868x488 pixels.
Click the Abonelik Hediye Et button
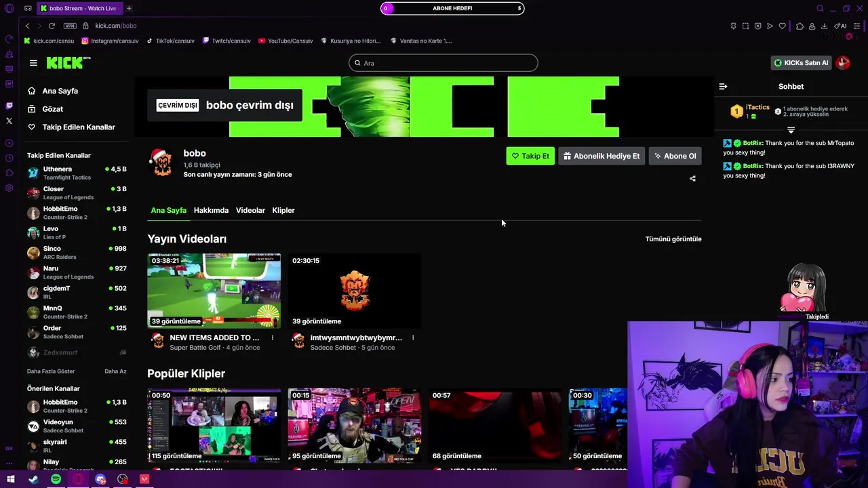point(601,156)
